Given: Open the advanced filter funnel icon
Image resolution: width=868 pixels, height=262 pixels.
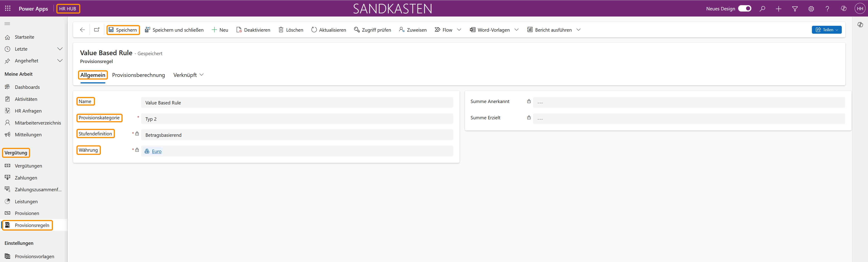Looking at the screenshot, I should click(795, 9).
